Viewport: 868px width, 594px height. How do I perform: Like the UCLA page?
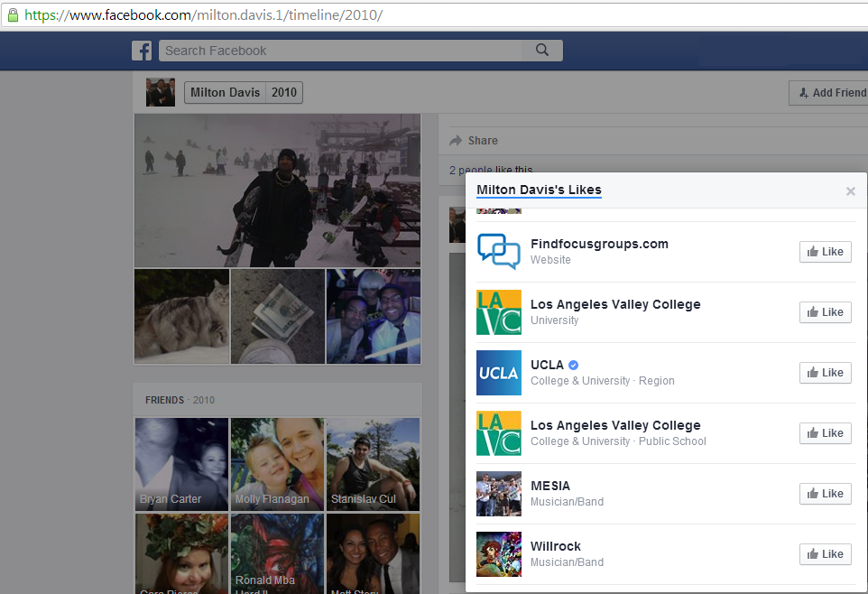pos(825,372)
